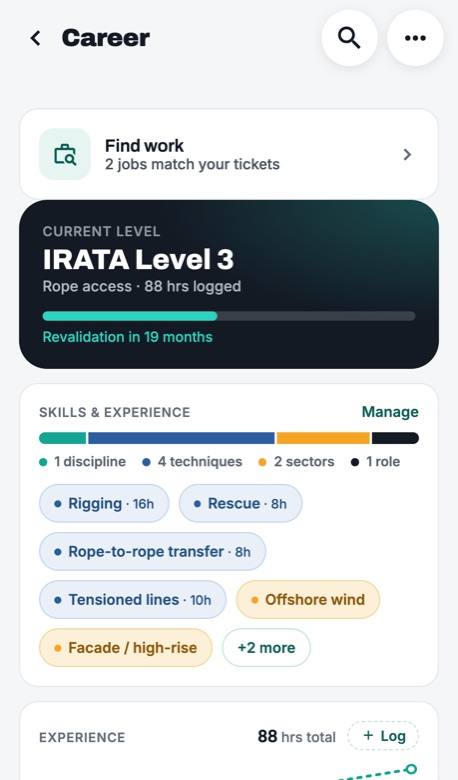The image size is (458, 780).
Task: Click the green discipline bar segment
Action: pyautogui.click(x=63, y=438)
